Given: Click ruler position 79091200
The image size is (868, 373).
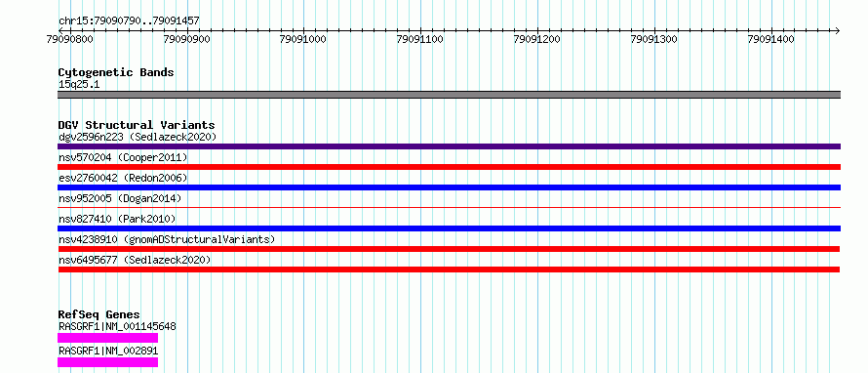Looking at the screenshot, I should (537, 39).
